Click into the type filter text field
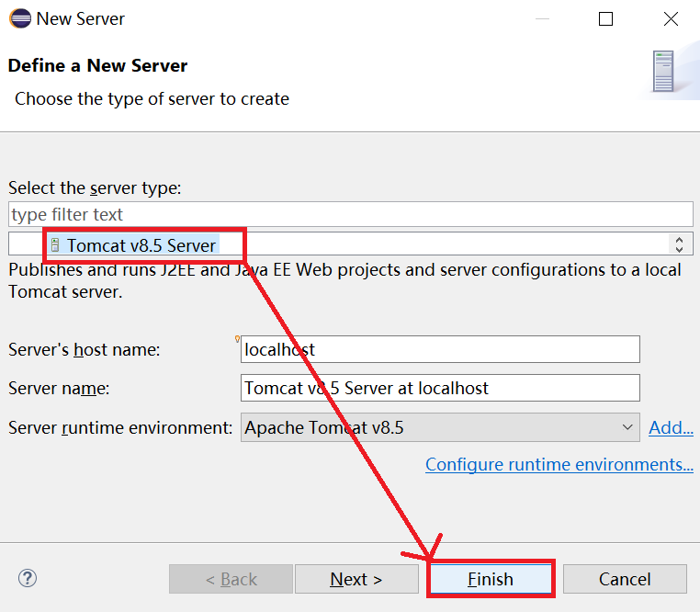The image size is (700, 612). [350, 214]
